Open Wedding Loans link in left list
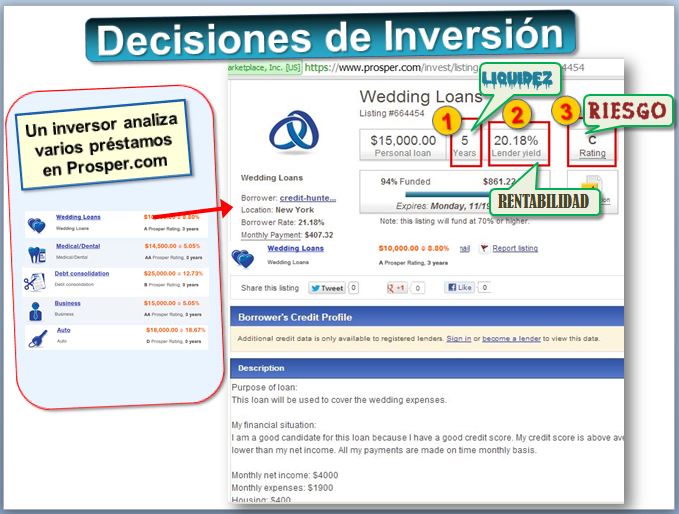 pyautogui.click(x=78, y=217)
